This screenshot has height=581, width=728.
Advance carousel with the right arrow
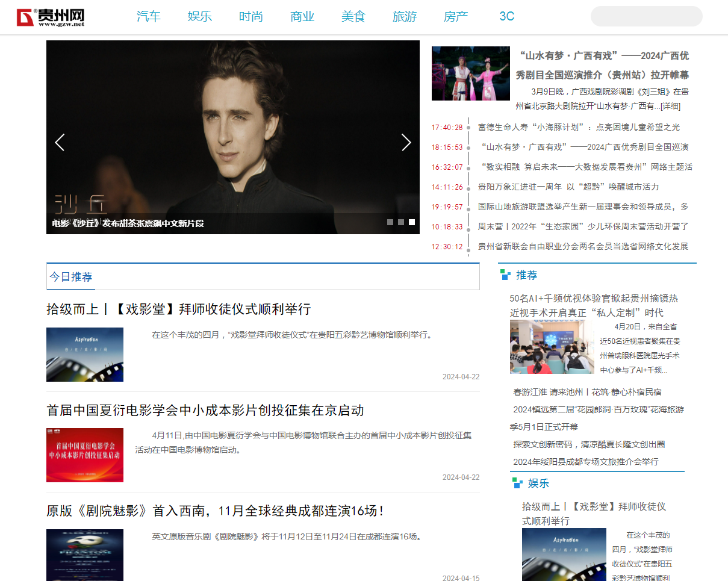pyautogui.click(x=406, y=142)
